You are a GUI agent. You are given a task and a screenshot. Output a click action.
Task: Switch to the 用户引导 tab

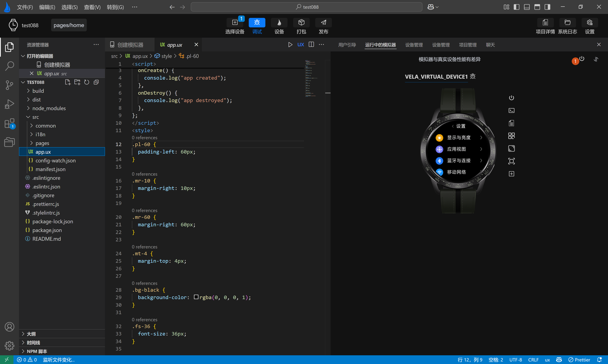pos(347,45)
